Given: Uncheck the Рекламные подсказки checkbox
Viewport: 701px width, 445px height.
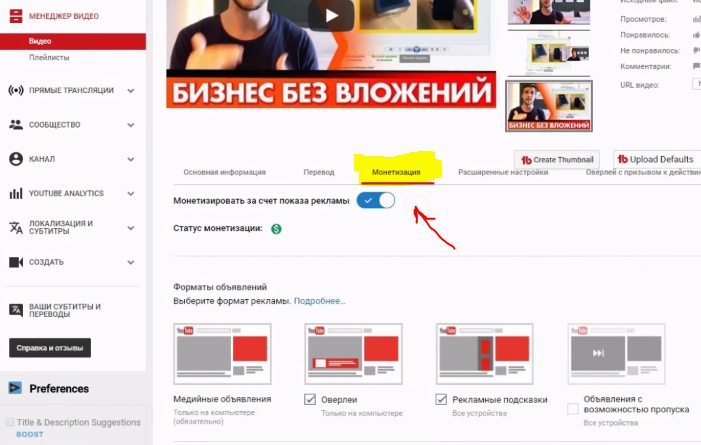Looking at the screenshot, I should [x=441, y=399].
